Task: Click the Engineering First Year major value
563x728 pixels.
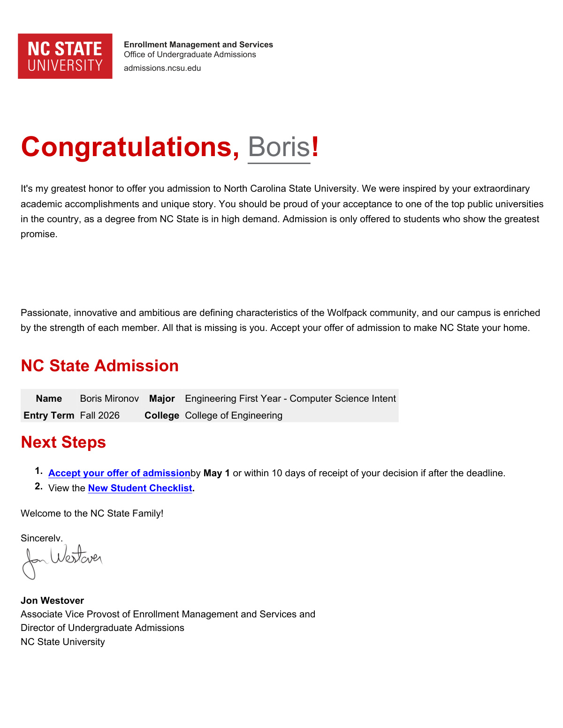Action: point(290,398)
